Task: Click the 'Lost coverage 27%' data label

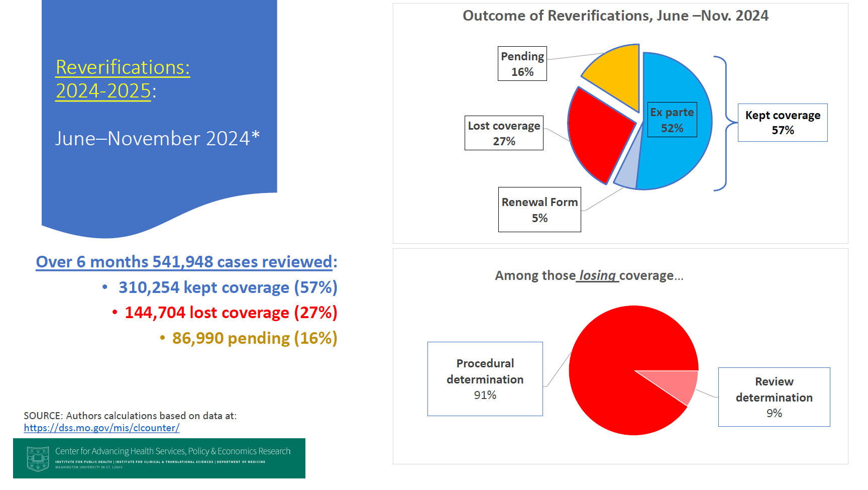Action: pos(504,133)
